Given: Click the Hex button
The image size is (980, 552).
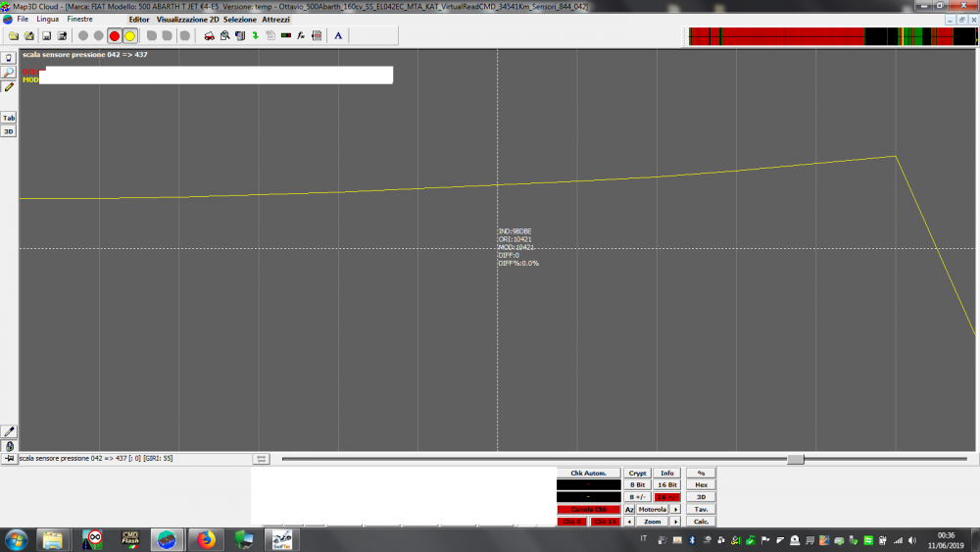Looking at the screenshot, I should pos(701,485).
